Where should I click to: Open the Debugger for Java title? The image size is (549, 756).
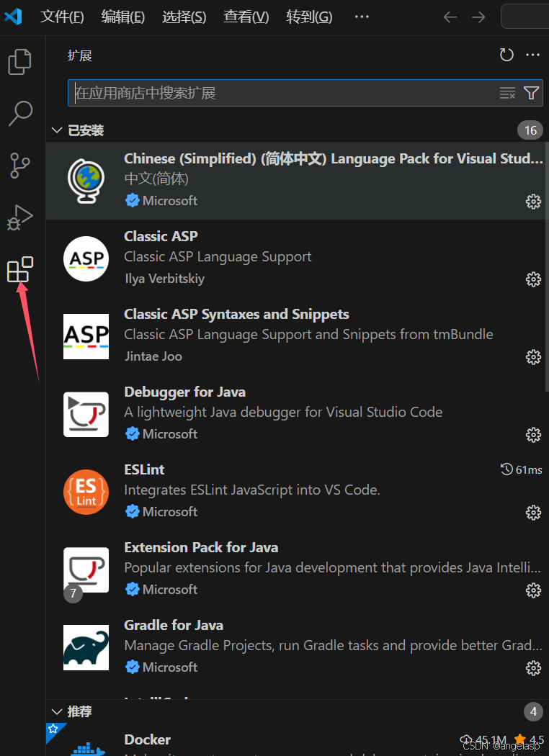[x=184, y=392]
